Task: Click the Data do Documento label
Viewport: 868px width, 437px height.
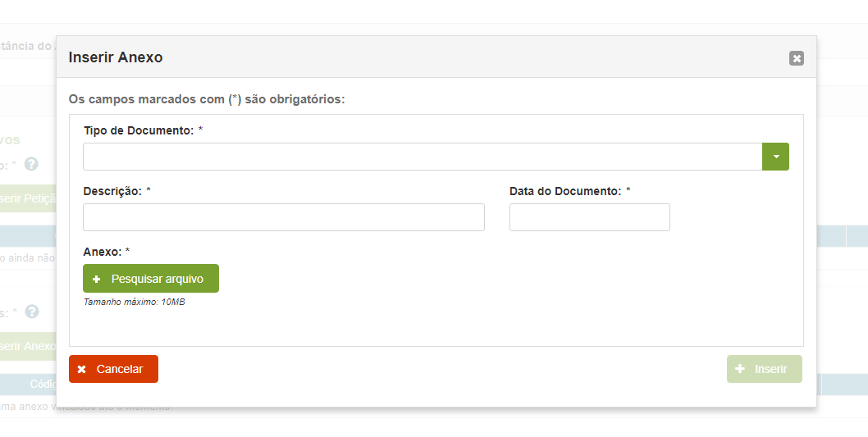Action: tap(565, 191)
